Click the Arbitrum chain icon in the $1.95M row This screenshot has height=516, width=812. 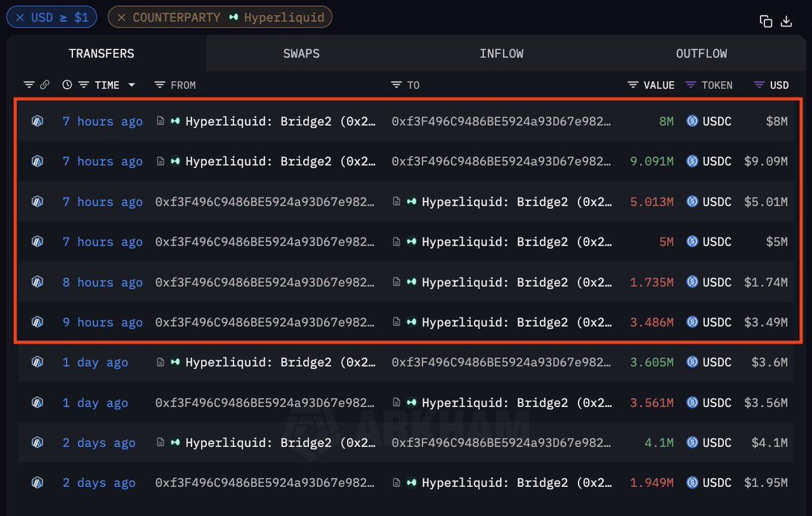tap(37, 483)
